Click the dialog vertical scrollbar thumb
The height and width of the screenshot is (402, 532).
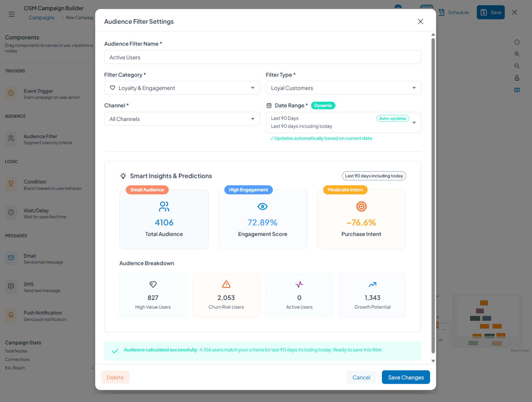coord(433,196)
